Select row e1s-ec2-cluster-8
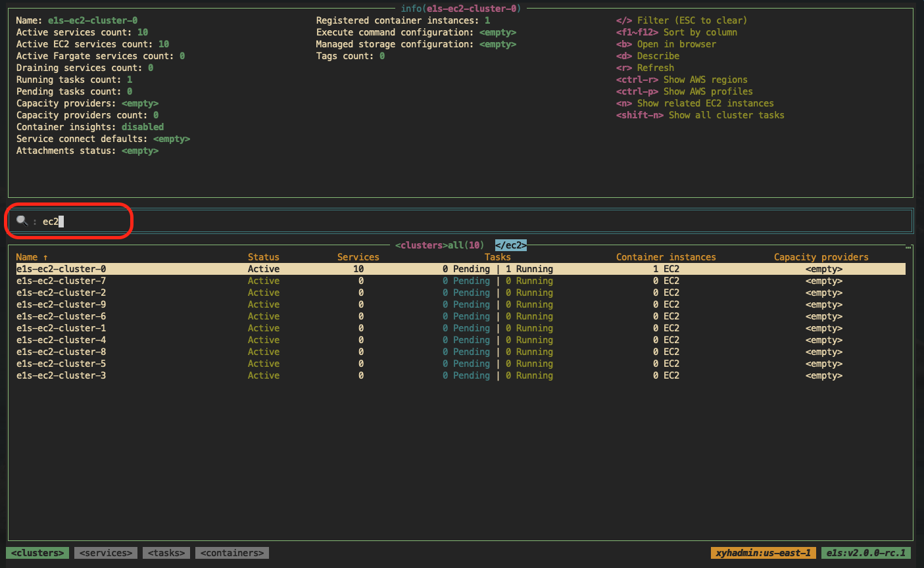Screen dimensions: 924x568 (460, 352)
